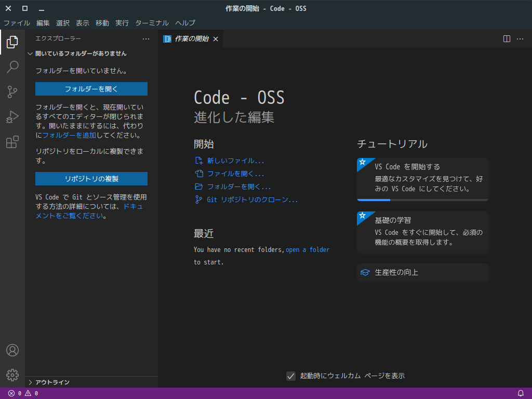Toggle 起動時にウェルカム ページを表示 checkbox
The height and width of the screenshot is (399, 532).
coord(291,376)
